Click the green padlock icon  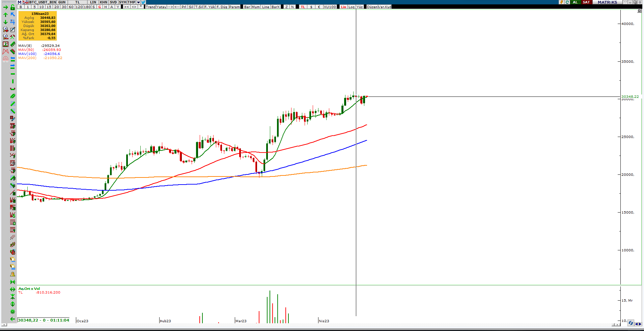point(12,7)
